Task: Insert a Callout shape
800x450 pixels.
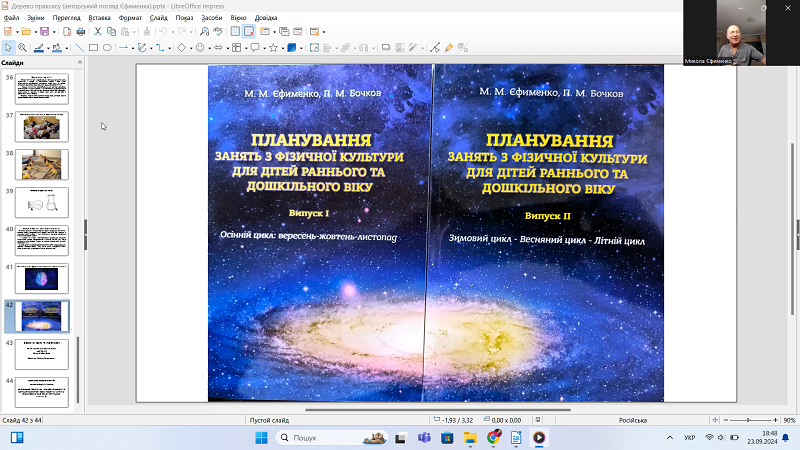Action: point(255,47)
